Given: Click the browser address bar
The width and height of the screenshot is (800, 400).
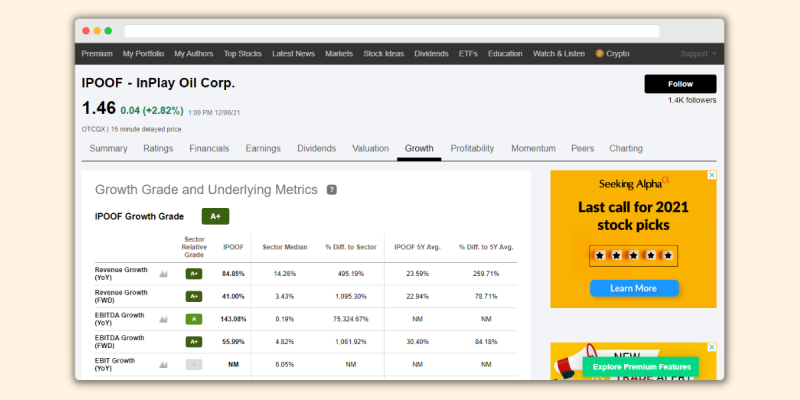Looking at the screenshot, I should (392, 31).
